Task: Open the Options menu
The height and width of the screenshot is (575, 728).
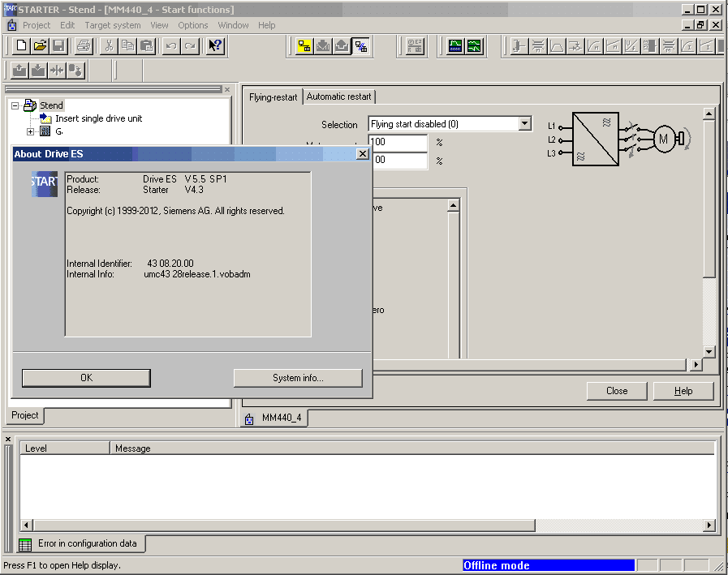Action: click(193, 25)
